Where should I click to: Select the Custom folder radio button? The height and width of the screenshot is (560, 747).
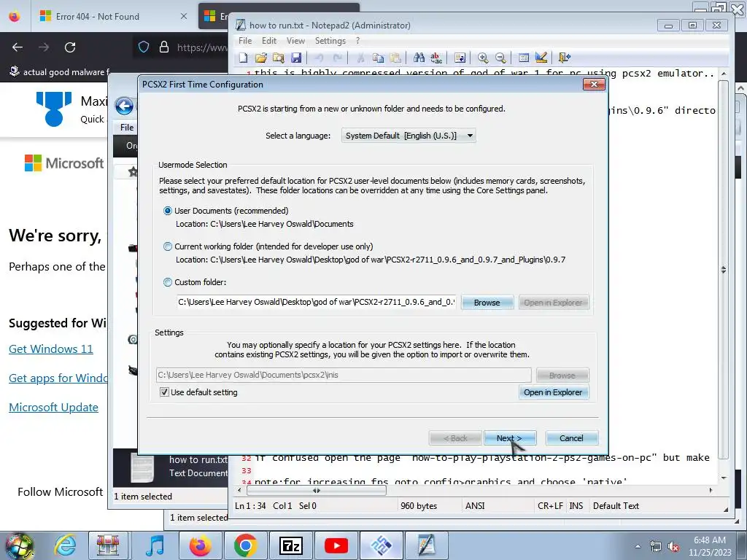click(x=168, y=282)
